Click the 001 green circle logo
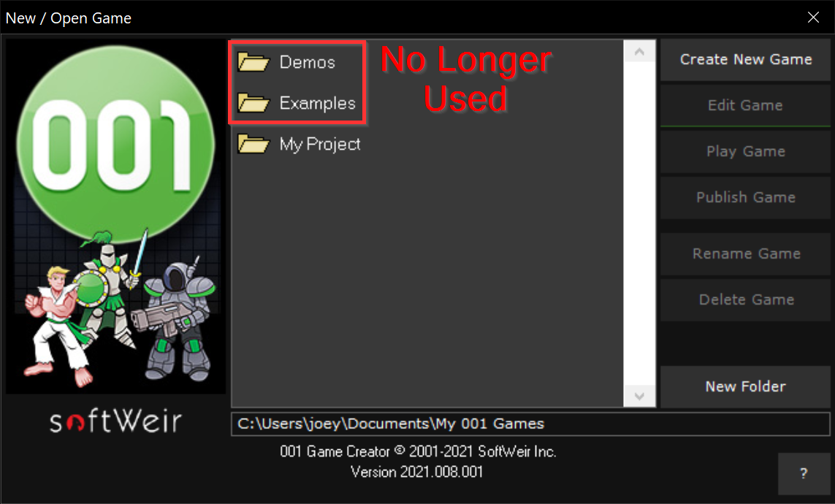This screenshot has width=835, height=504. coord(115,142)
